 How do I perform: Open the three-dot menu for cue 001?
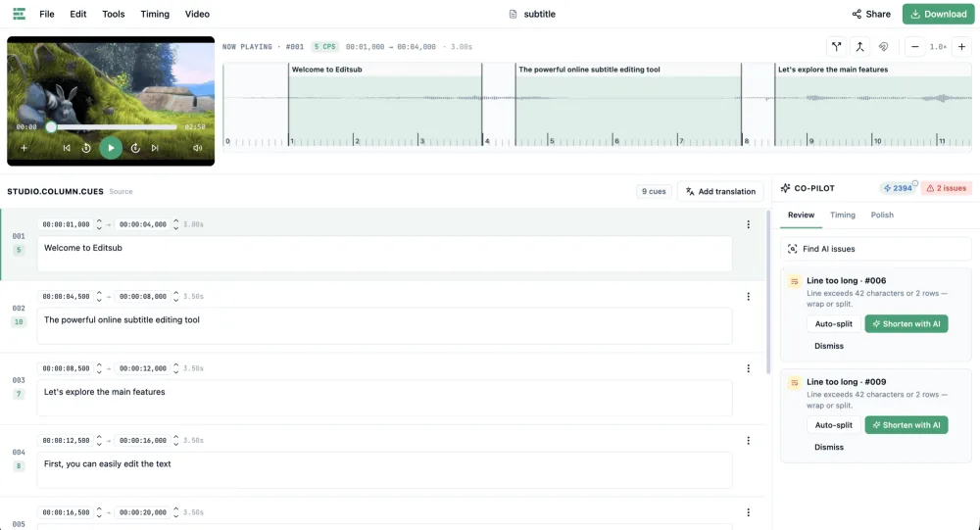[748, 224]
